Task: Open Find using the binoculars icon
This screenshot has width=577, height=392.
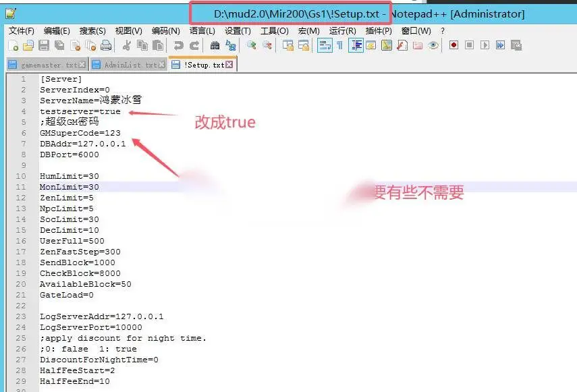Action: 215,46
